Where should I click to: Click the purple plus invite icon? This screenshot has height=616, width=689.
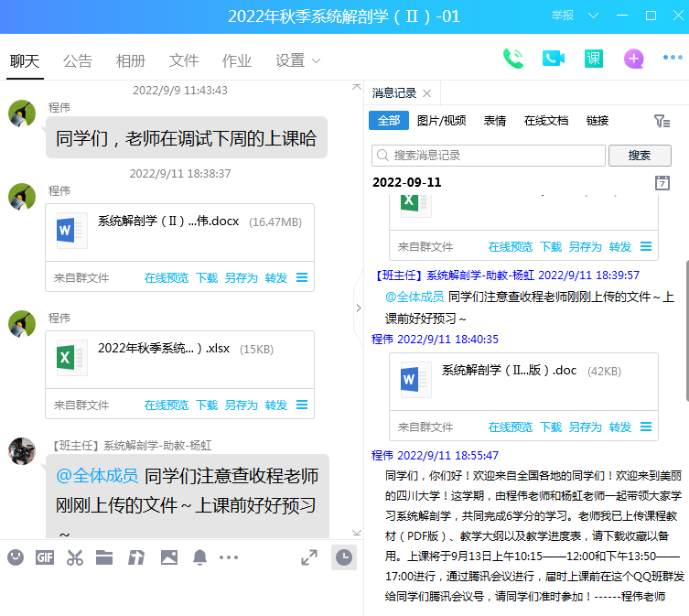tap(634, 59)
